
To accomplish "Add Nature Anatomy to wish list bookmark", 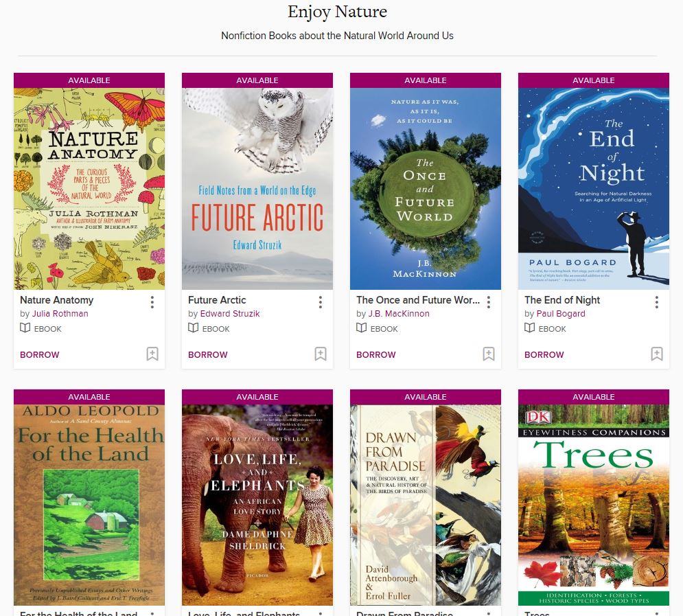I will (152, 354).
